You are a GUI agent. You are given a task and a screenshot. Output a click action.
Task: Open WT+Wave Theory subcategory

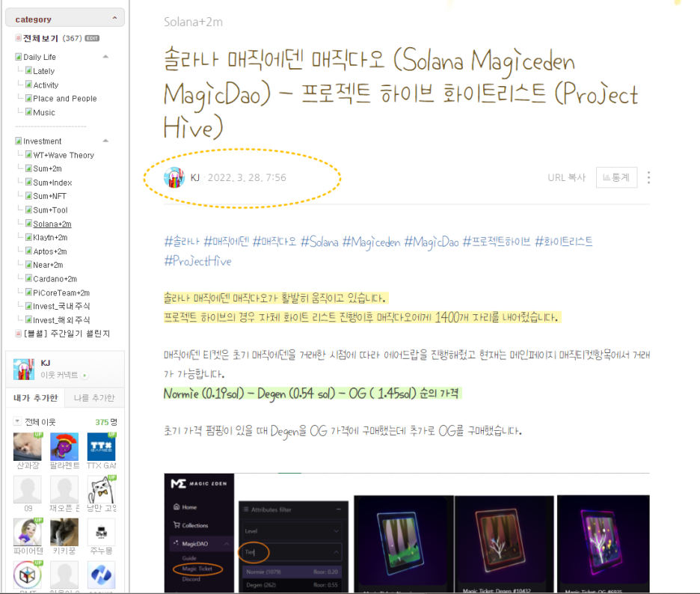point(64,155)
